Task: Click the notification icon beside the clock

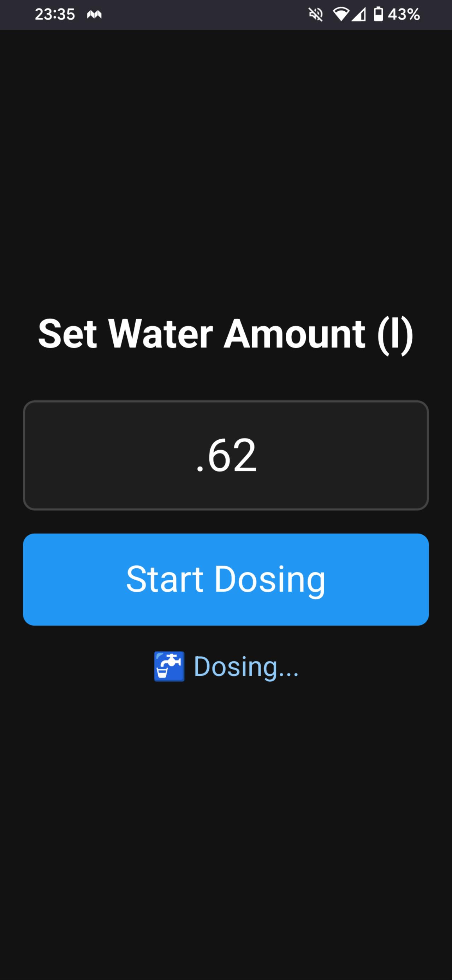Action: tap(94, 15)
